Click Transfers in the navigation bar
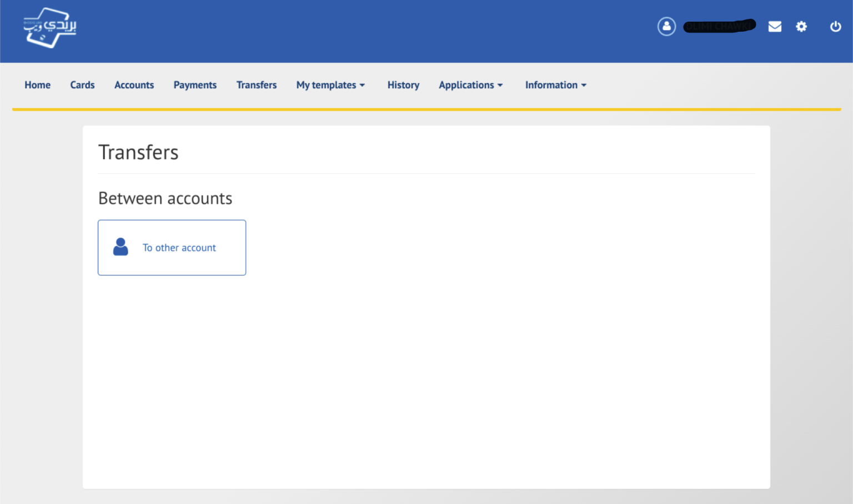 tap(256, 85)
